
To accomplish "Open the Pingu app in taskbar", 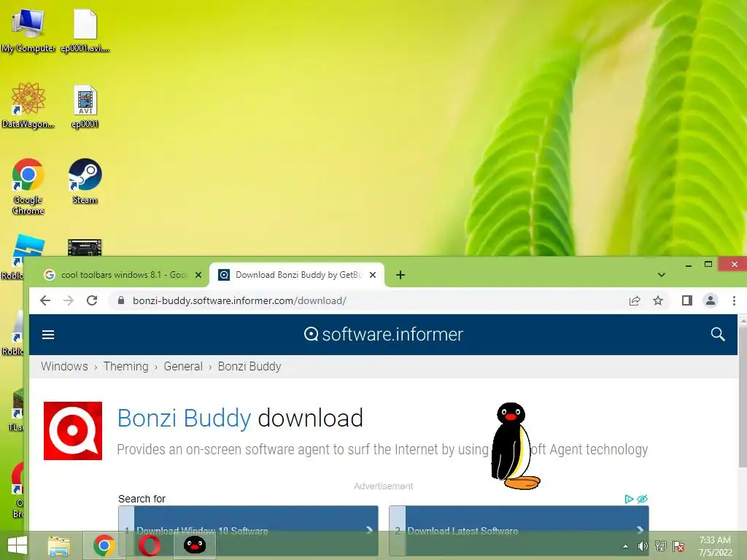I will [x=194, y=545].
